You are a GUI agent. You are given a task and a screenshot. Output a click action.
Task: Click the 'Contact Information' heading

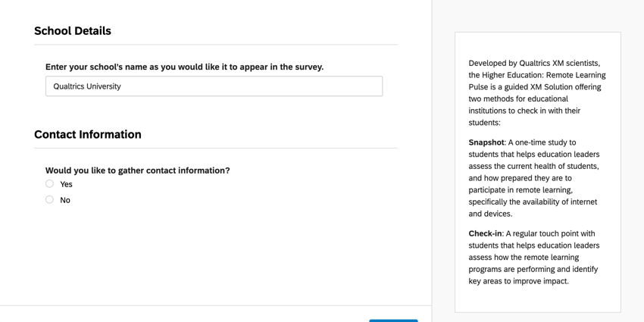pyautogui.click(x=88, y=135)
